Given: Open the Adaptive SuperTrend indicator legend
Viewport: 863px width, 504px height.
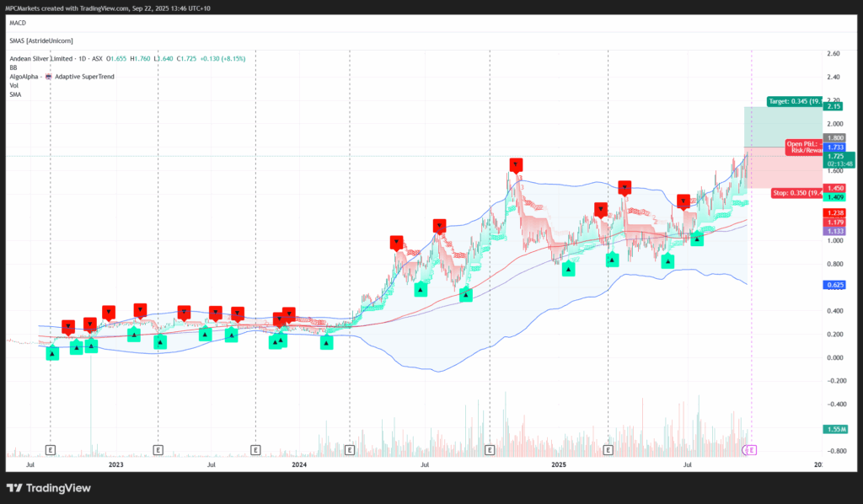Looking at the screenshot, I should click(x=85, y=77).
